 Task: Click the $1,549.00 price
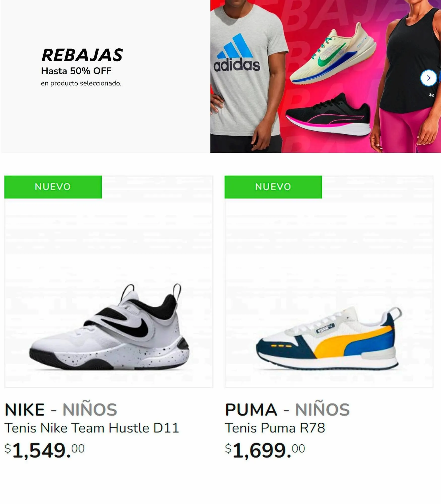click(45, 450)
